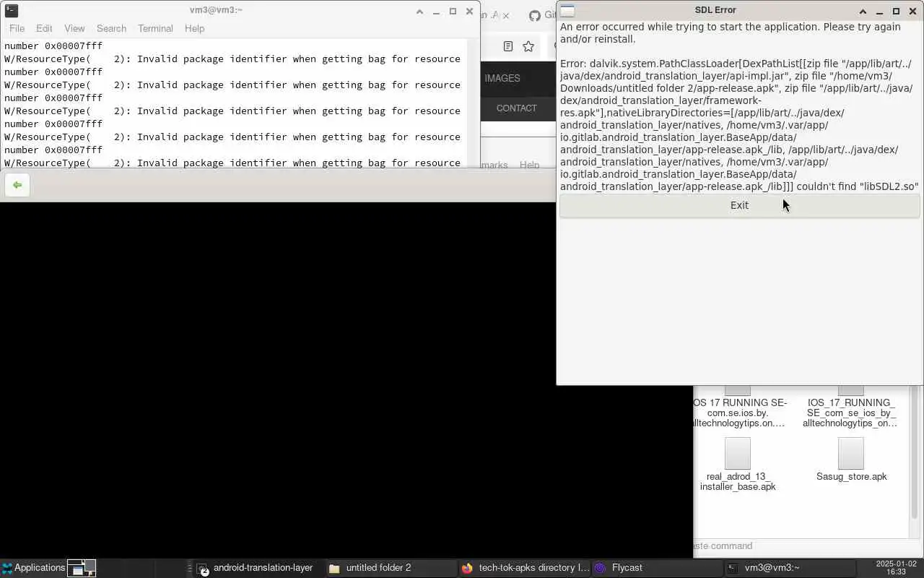The height and width of the screenshot is (578, 924).
Task: Open the File menu in terminal window
Action: coord(17,28)
